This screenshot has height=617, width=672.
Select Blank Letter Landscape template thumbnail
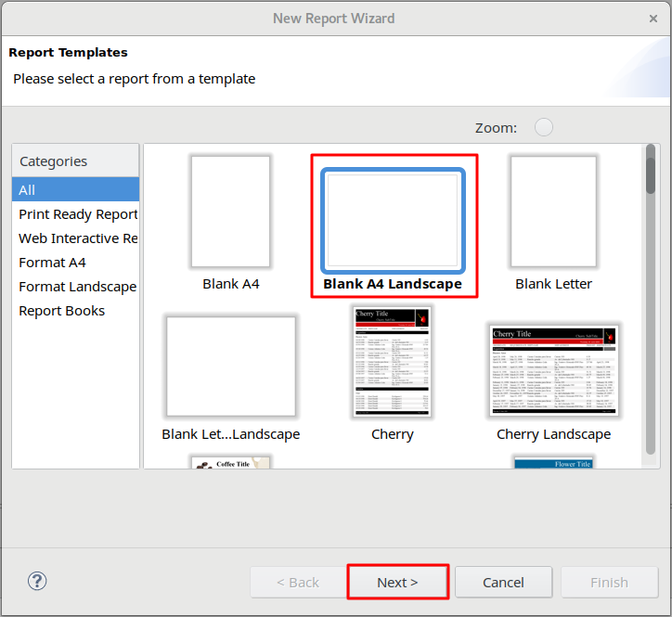[230, 366]
